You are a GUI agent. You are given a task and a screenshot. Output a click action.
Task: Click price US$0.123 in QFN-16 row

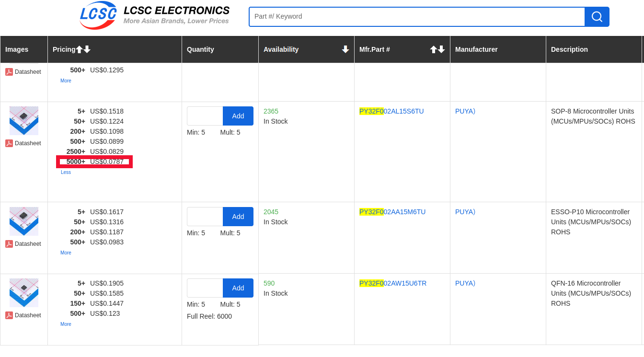point(105,313)
